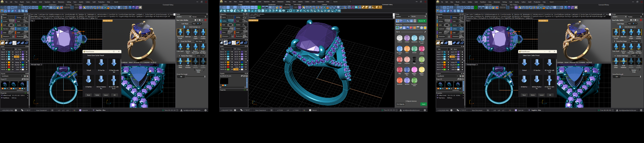Viewport: 644px width, 143px height.
Task: Click Crown Post Length icon in left Gem Cutter Builder
Action: coord(180,32)
